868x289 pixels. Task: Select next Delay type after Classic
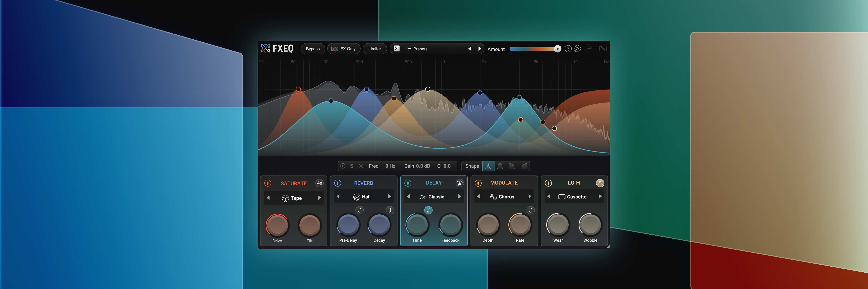(460, 196)
